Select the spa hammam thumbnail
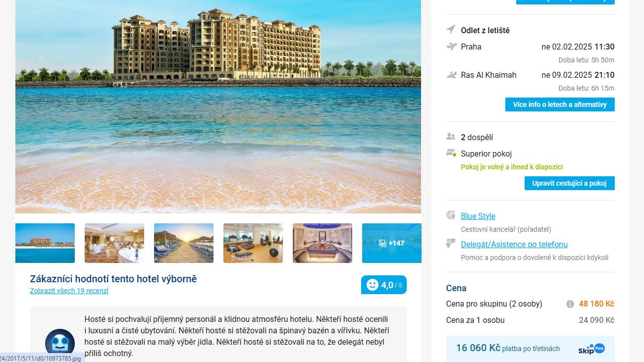The image size is (644, 362). click(322, 243)
